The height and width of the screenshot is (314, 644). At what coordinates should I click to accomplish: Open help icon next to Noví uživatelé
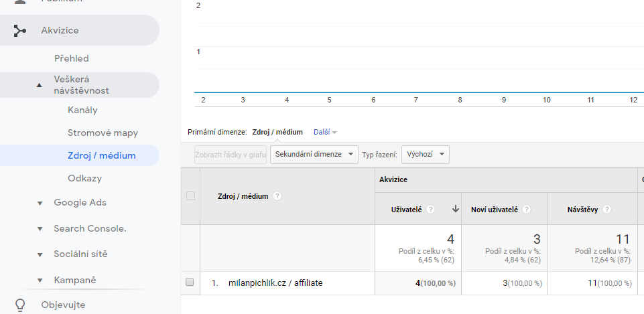click(x=527, y=210)
